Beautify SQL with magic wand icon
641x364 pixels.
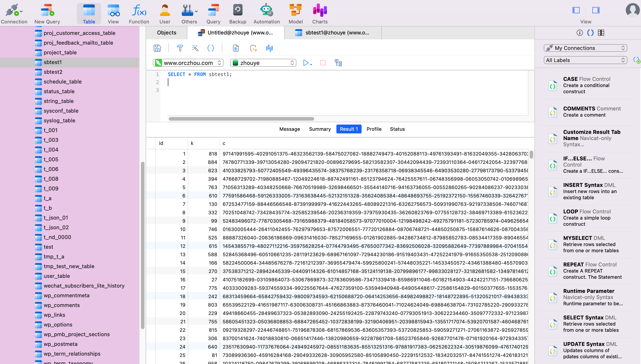tap(195, 48)
